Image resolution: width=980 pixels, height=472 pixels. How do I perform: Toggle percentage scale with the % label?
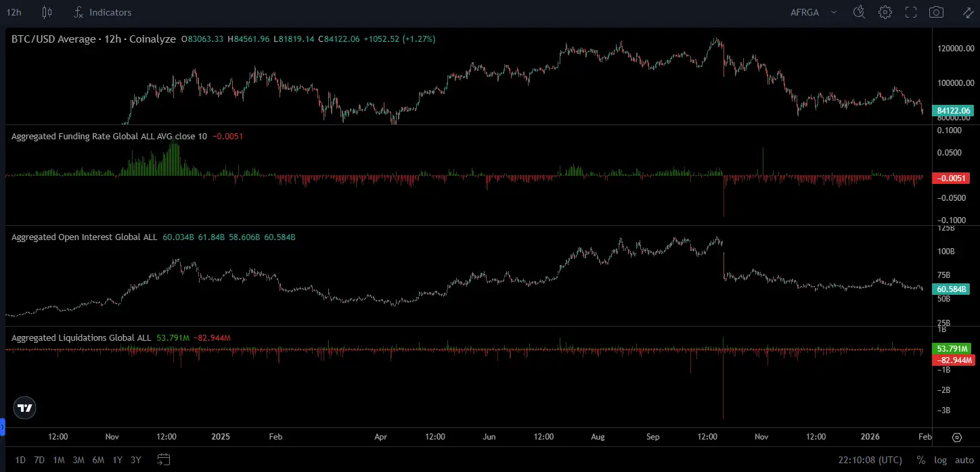click(x=922, y=459)
